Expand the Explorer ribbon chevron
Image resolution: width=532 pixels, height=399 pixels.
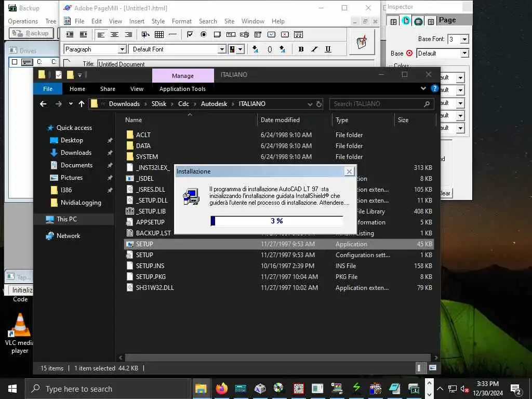[x=423, y=88]
